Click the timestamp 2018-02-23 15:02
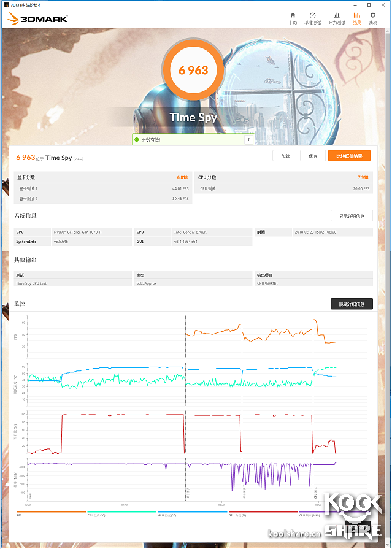The height and width of the screenshot is (549, 392). click(x=315, y=232)
